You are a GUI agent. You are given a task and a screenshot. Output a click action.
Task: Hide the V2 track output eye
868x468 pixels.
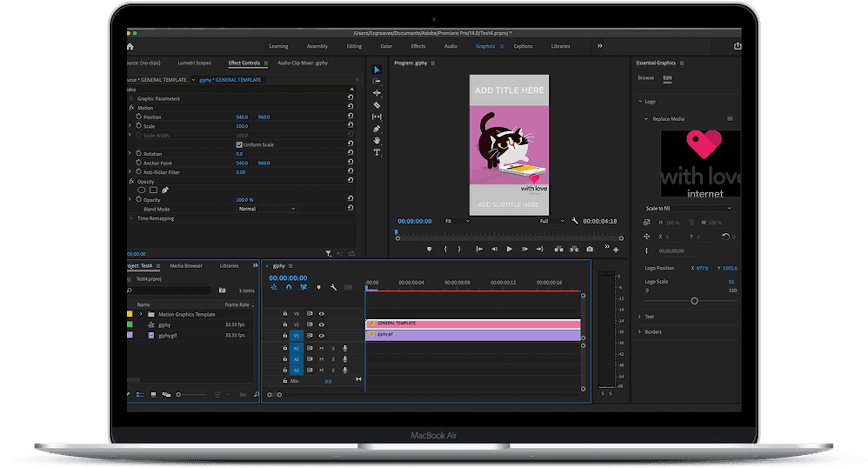pyautogui.click(x=322, y=325)
